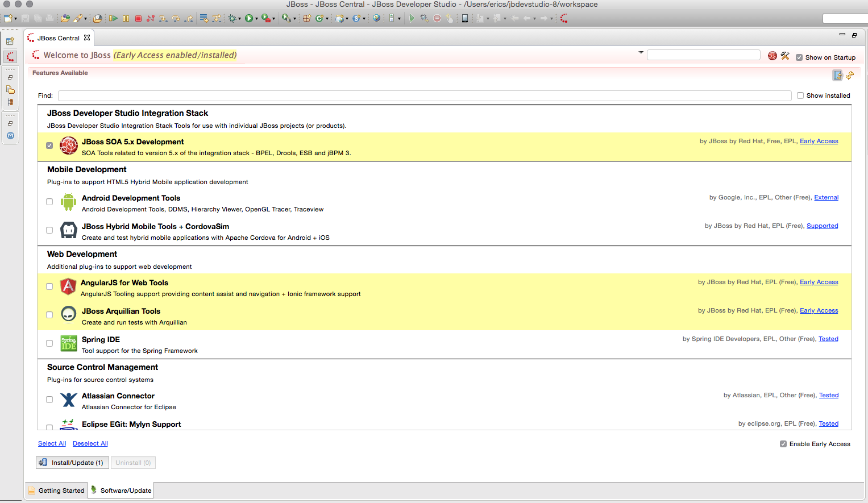Expand the Debug configurations dropdown arrow
This screenshot has height=503, width=868.
coord(239,19)
